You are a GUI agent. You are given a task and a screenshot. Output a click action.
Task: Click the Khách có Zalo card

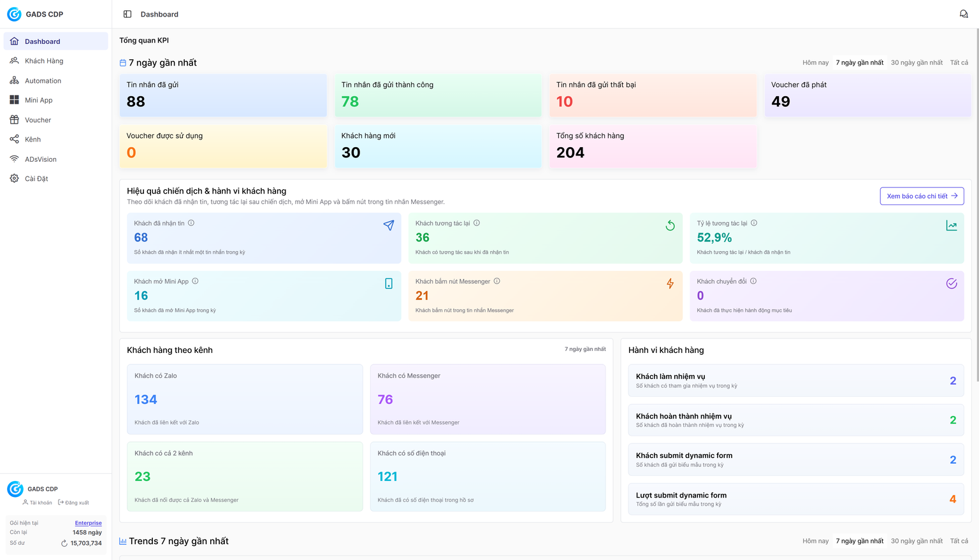point(245,399)
